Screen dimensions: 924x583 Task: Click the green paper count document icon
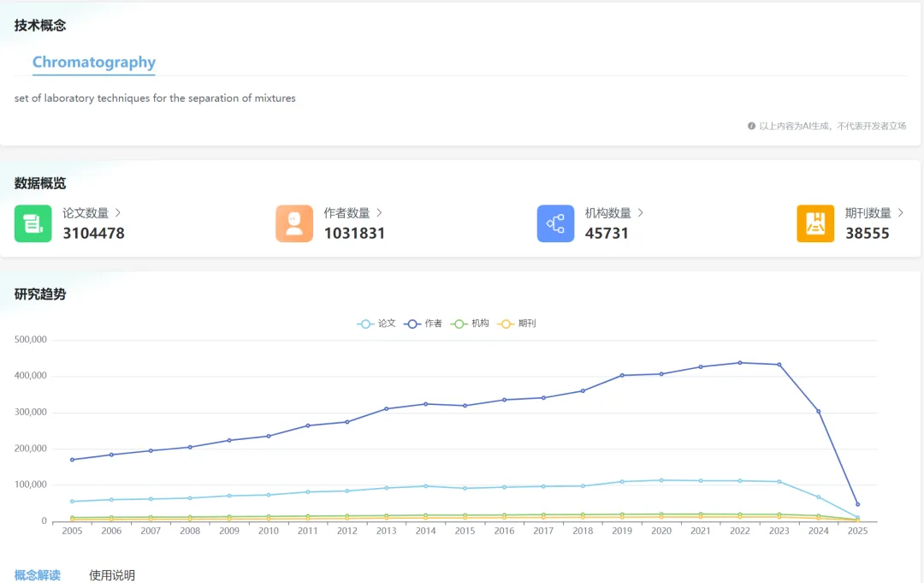[33, 223]
